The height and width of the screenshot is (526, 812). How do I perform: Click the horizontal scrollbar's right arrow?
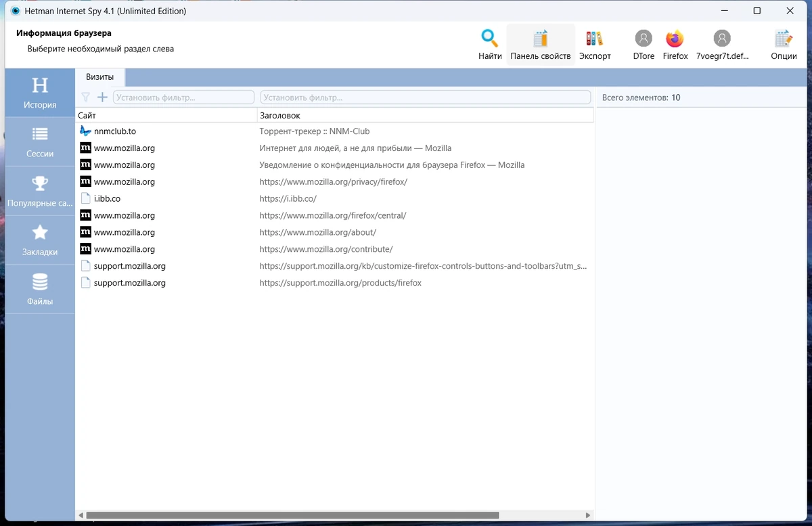(589, 515)
